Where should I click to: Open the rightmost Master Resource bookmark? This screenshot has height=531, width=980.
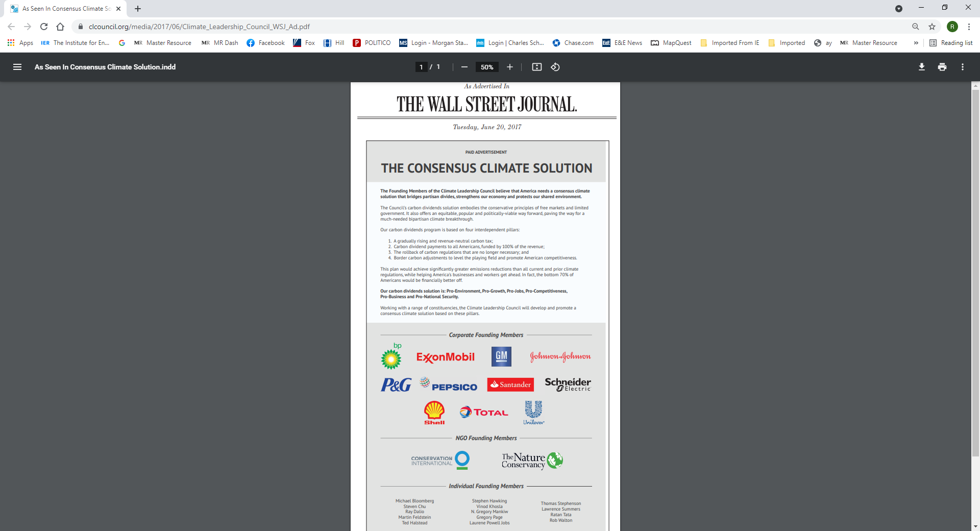pyautogui.click(x=869, y=43)
